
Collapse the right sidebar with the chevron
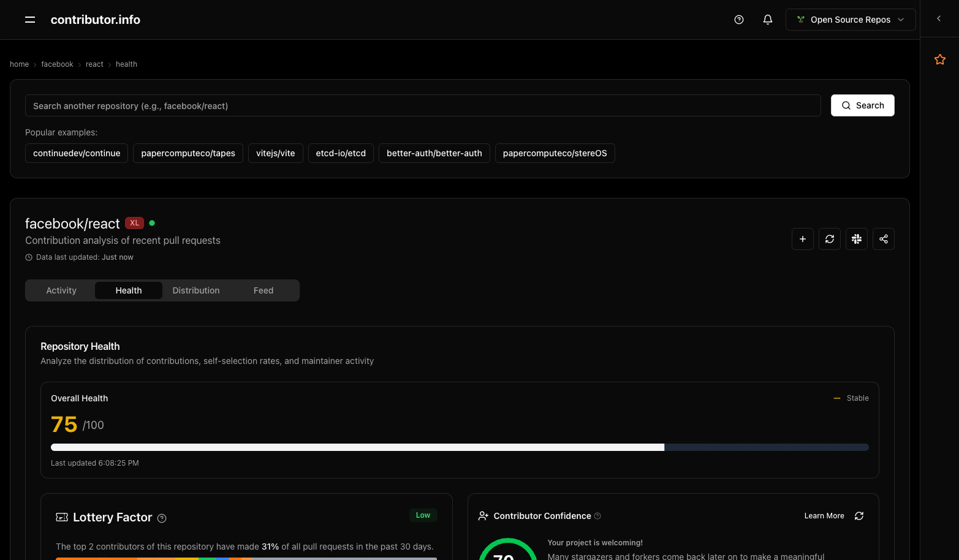pos(938,18)
